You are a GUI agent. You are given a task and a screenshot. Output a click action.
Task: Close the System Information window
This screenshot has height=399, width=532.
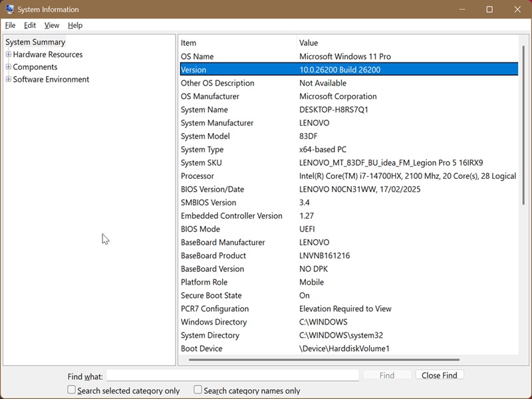[517, 9]
